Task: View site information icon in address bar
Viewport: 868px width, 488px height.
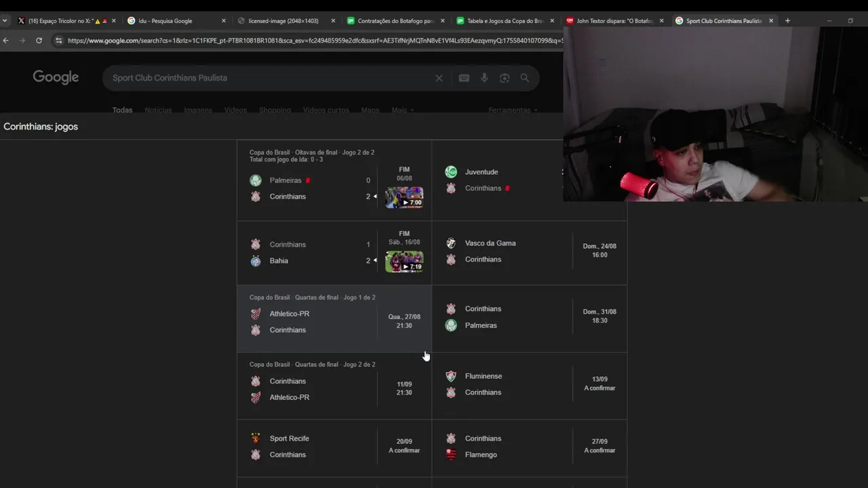Action: tap(59, 41)
